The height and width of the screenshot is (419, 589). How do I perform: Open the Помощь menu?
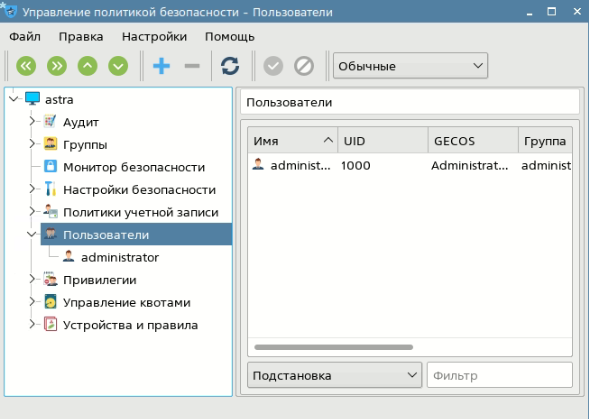(230, 37)
